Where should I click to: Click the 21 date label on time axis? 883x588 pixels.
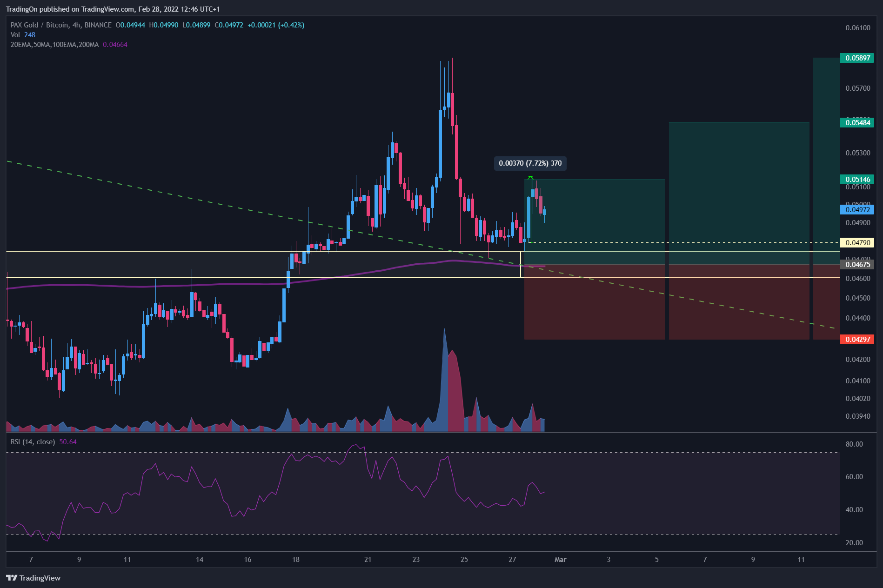368,560
